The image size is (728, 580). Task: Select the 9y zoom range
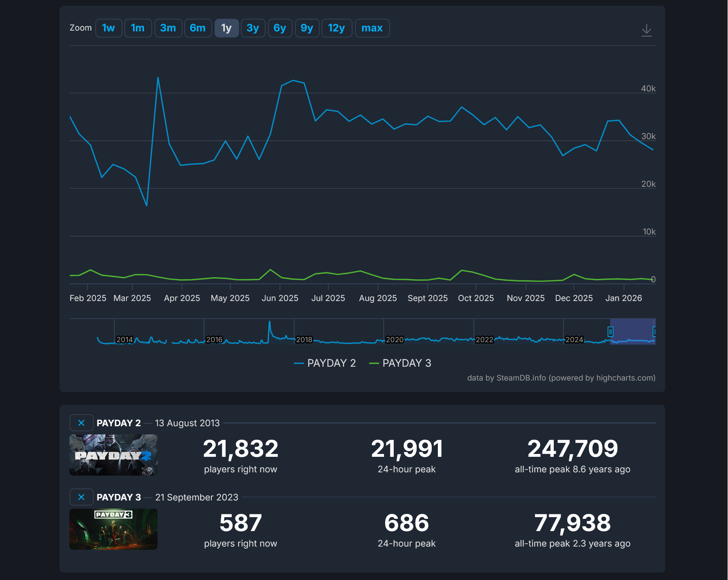pos(307,28)
